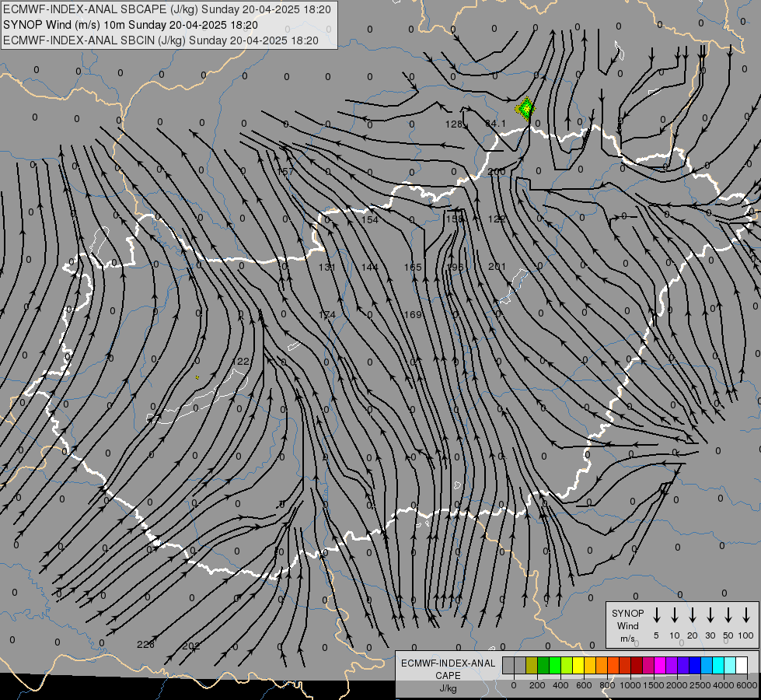This screenshot has width=761, height=700.
Task: Click the 30 label in wind legend
Action: pos(710,635)
